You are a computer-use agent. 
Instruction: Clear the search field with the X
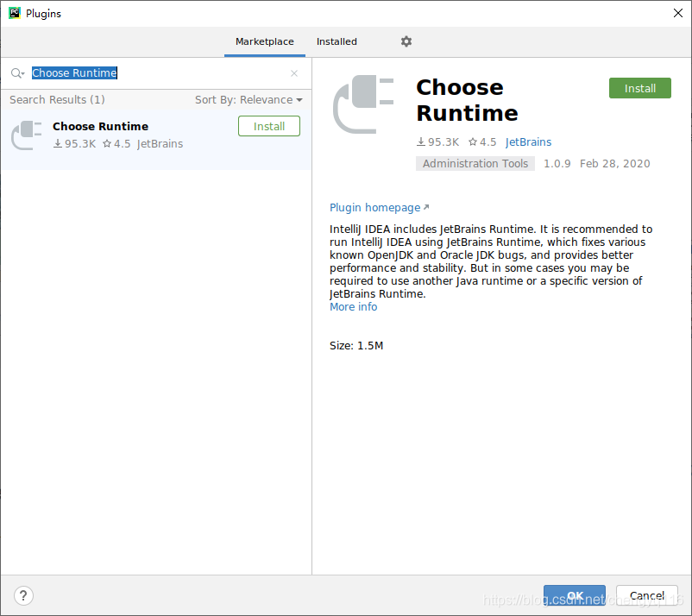pos(294,73)
